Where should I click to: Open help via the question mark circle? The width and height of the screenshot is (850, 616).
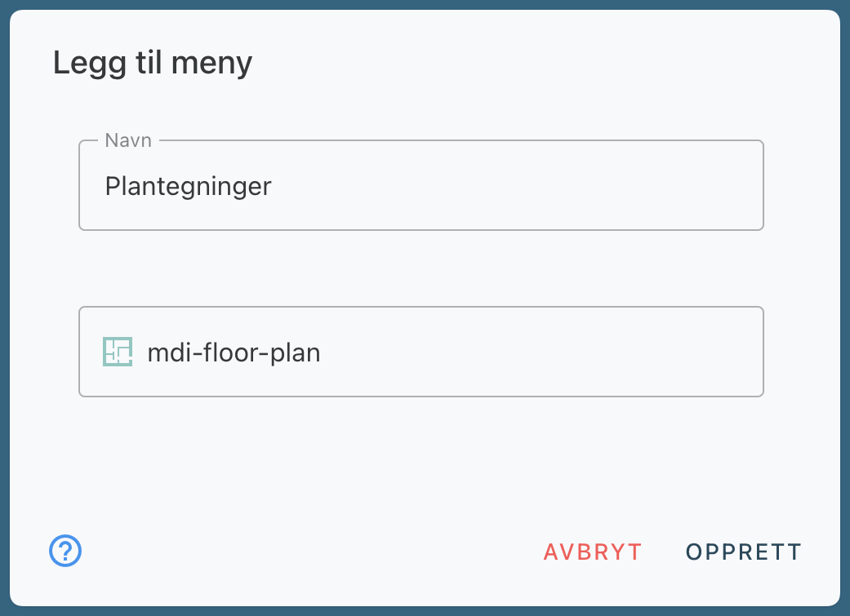65,551
